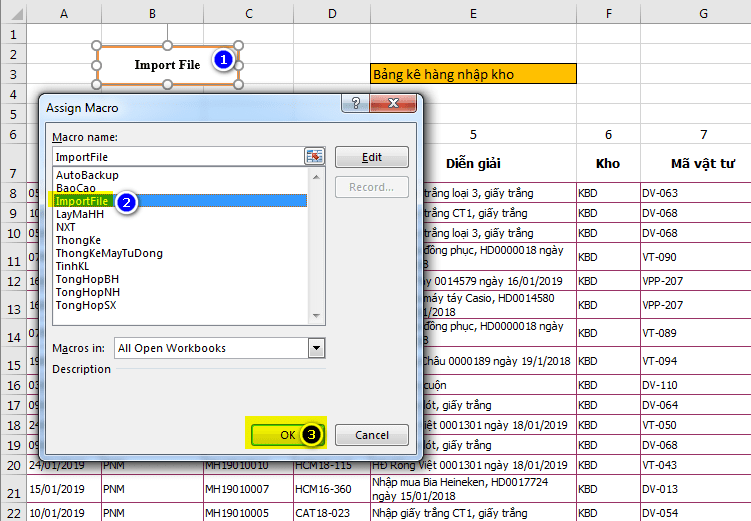Click cell containing DV-110

[695, 385]
